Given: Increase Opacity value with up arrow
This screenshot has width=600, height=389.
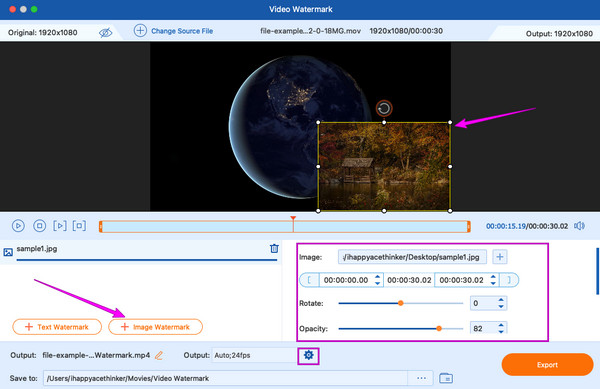Looking at the screenshot, I should coord(501,325).
